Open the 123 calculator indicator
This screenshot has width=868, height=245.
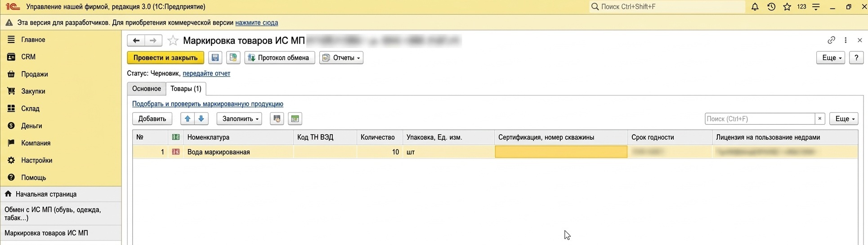[801, 7]
